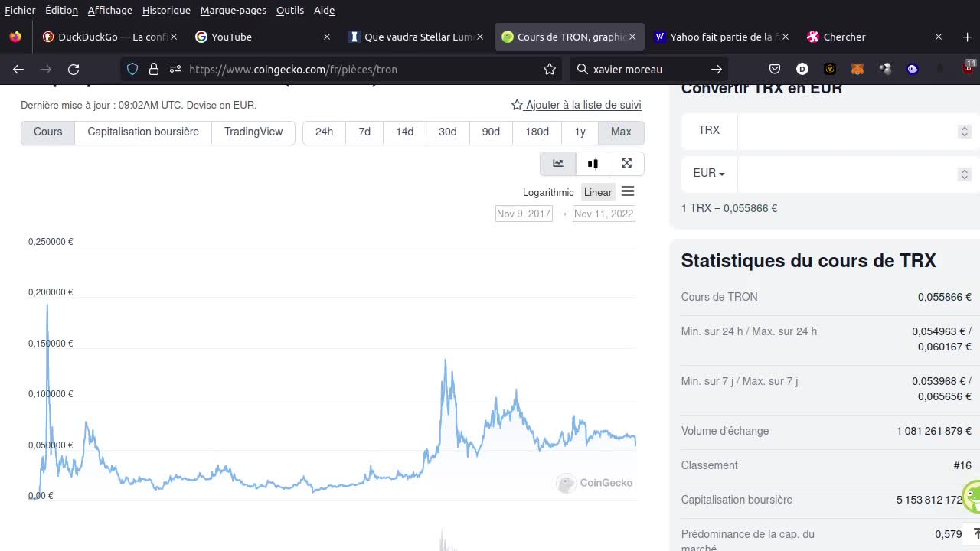Close the DuckDuckGo tab
Image resolution: width=980 pixels, height=551 pixels.
coord(174,37)
